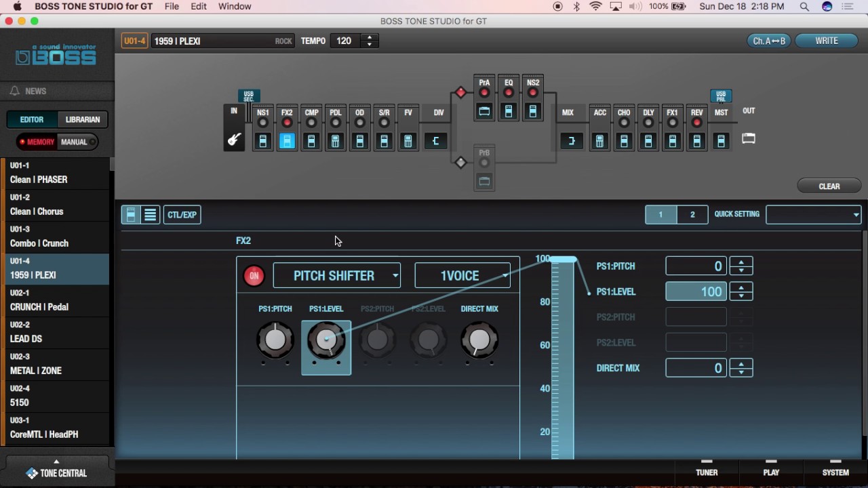Select the REV reverb pedal icon
This screenshot has height=488, width=868.
tap(696, 142)
